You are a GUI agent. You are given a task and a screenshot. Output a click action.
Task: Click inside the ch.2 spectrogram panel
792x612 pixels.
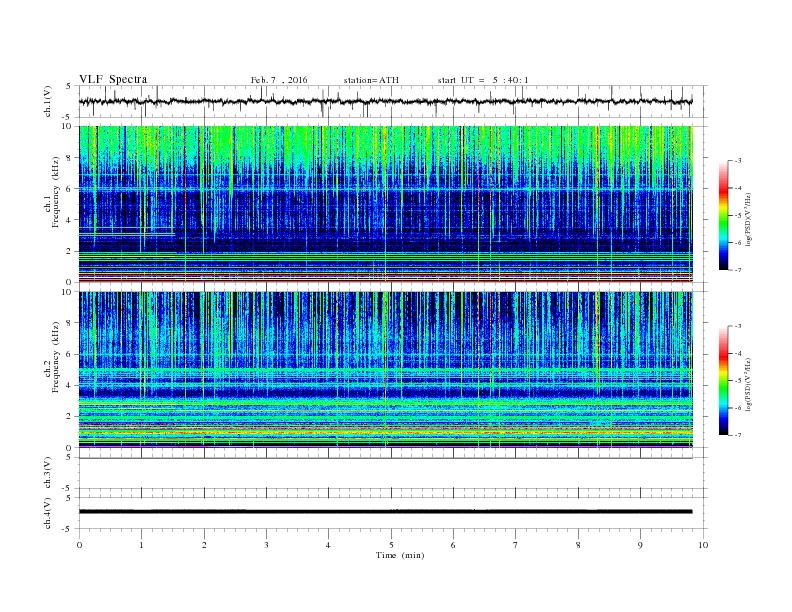pyautogui.click(x=386, y=370)
